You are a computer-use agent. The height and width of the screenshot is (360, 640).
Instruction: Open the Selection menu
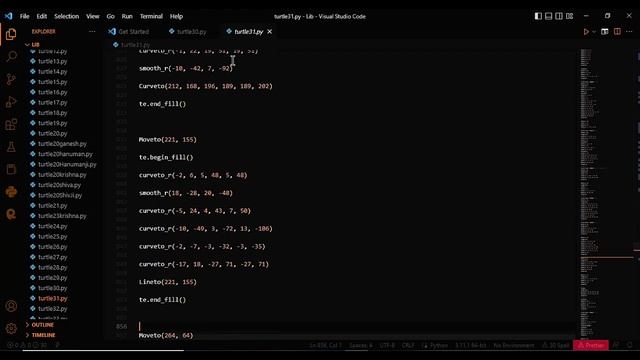tap(67, 16)
